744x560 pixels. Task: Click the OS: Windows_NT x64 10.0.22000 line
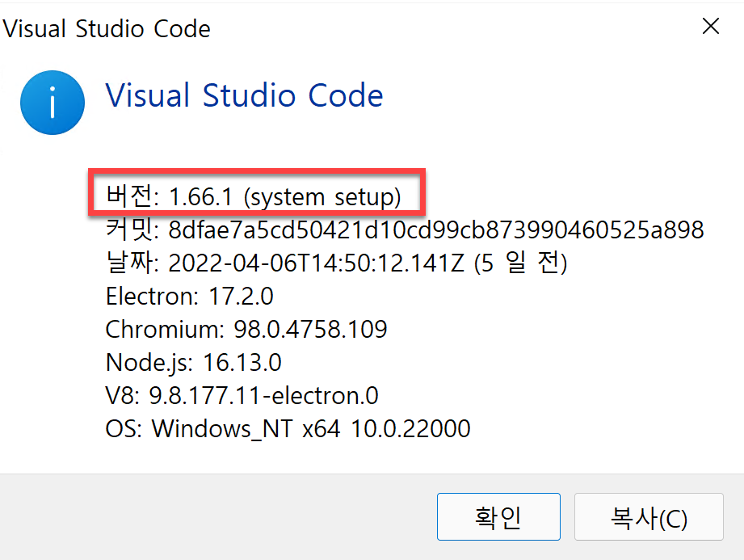(x=288, y=429)
